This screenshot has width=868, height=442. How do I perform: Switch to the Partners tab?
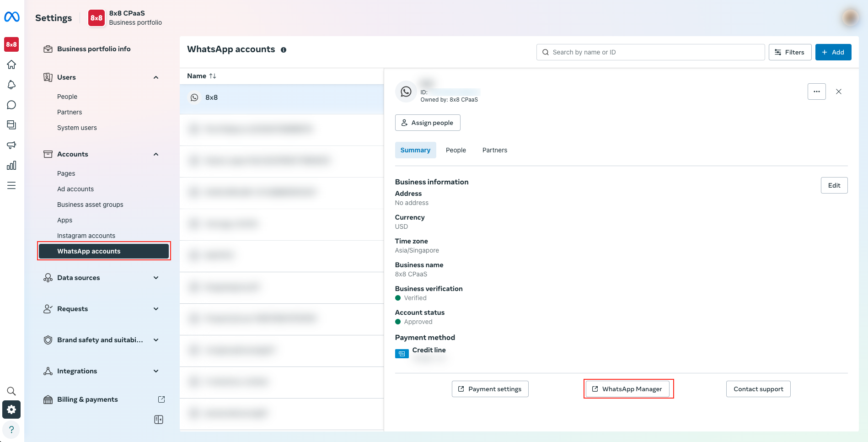coord(494,150)
